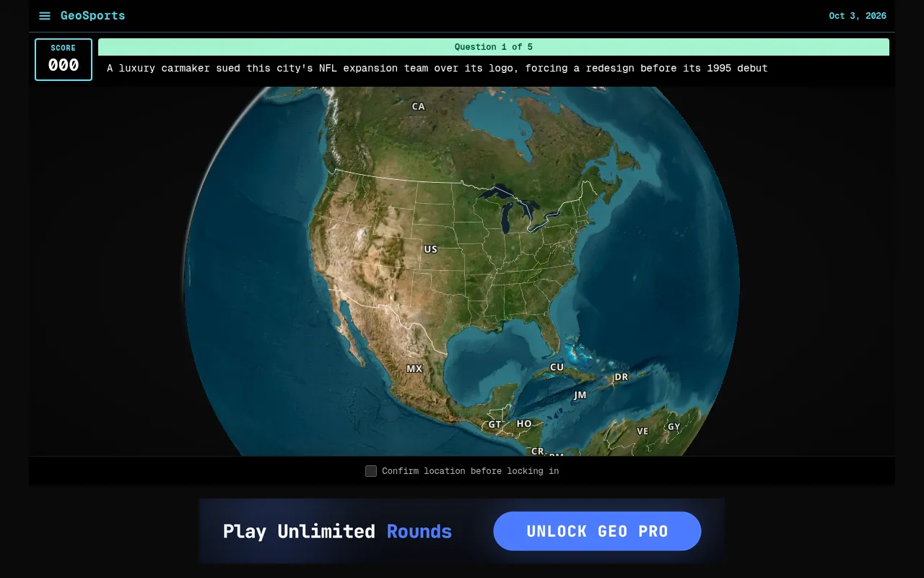This screenshot has width=924, height=578.
Task: Click the CU label on globe
Action: [x=557, y=367]
